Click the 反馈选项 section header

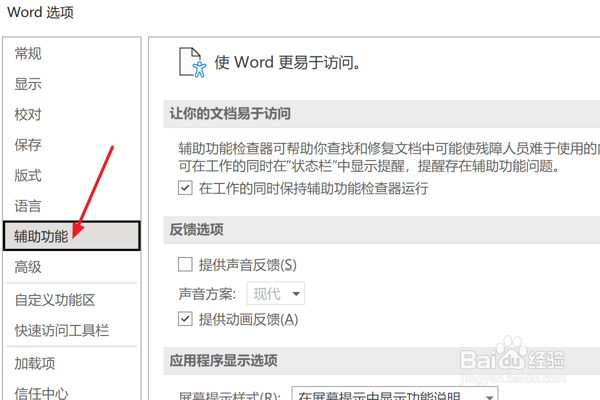click(197, 230)
